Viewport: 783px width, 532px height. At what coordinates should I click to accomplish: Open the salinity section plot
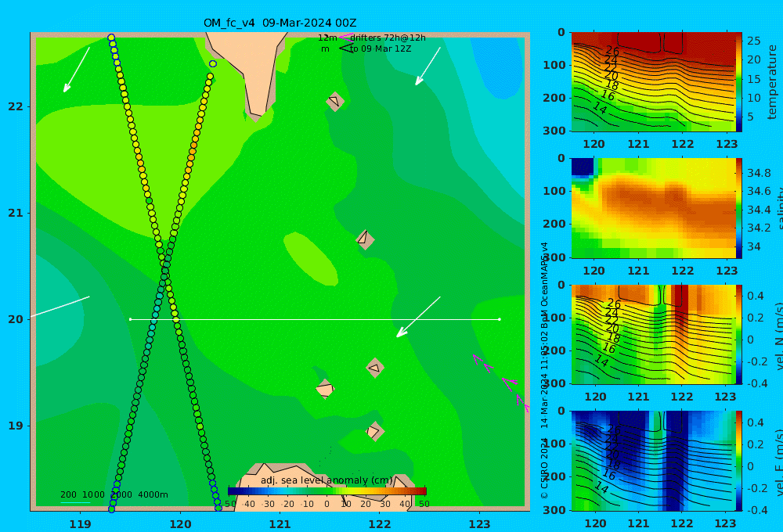click(x=653, y=208)
